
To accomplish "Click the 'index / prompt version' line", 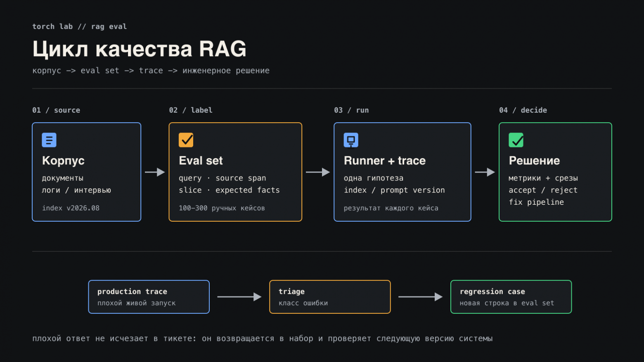I will pos(394,190).
